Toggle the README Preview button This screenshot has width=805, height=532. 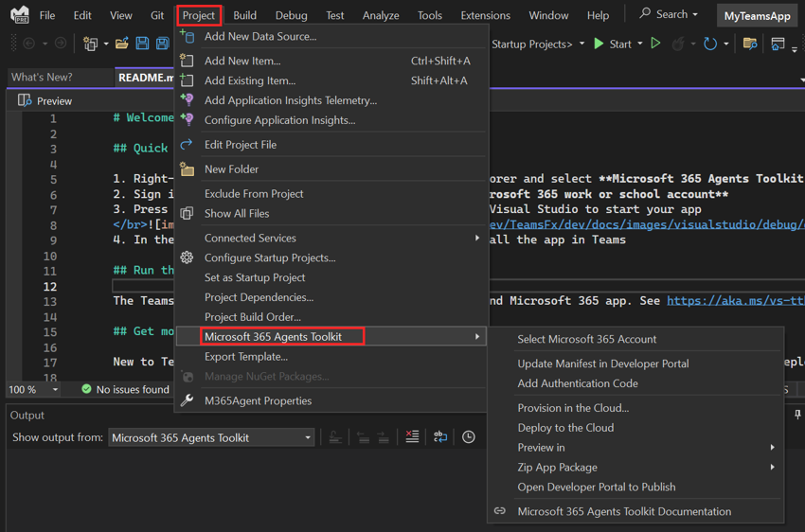[45, 100]
